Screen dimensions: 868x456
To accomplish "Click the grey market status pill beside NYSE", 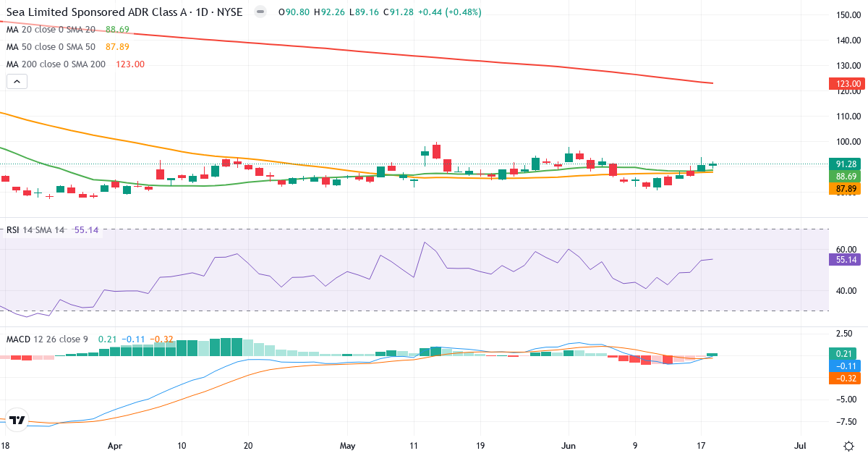I will click(260, 12).
